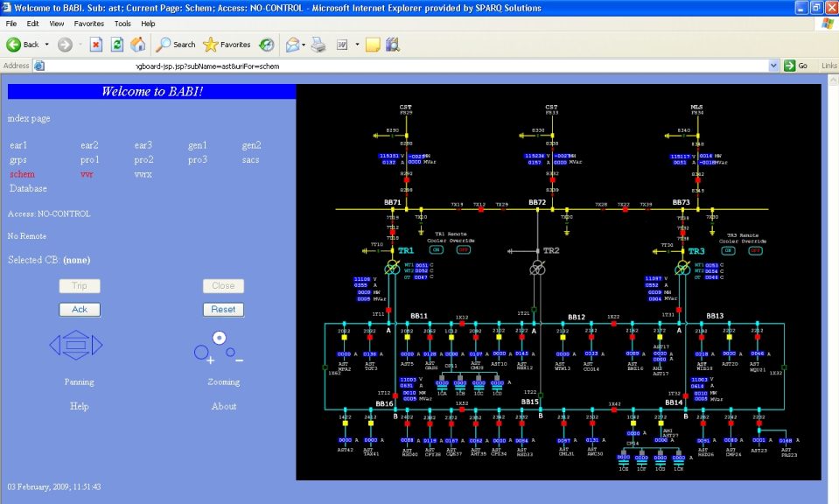Open the sacs page link

250,159
